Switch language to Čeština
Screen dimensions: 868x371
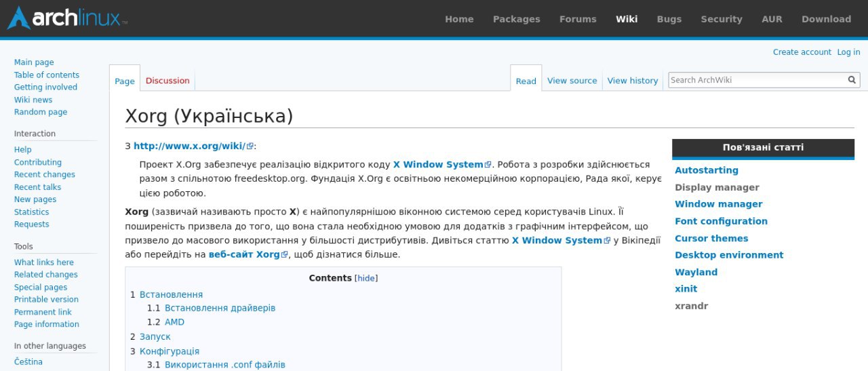click(28, 362)
